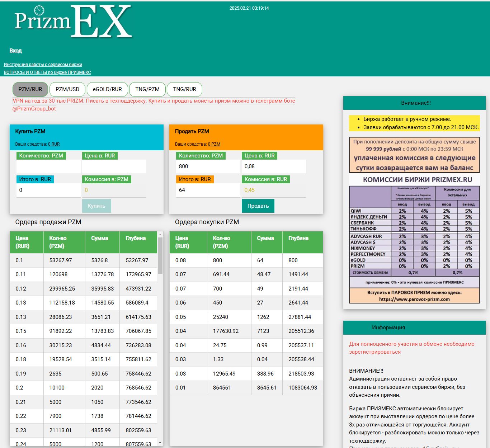The image size is (490, 448).
Task: Click the sell total field showing 64
Action: coord(208,190)
